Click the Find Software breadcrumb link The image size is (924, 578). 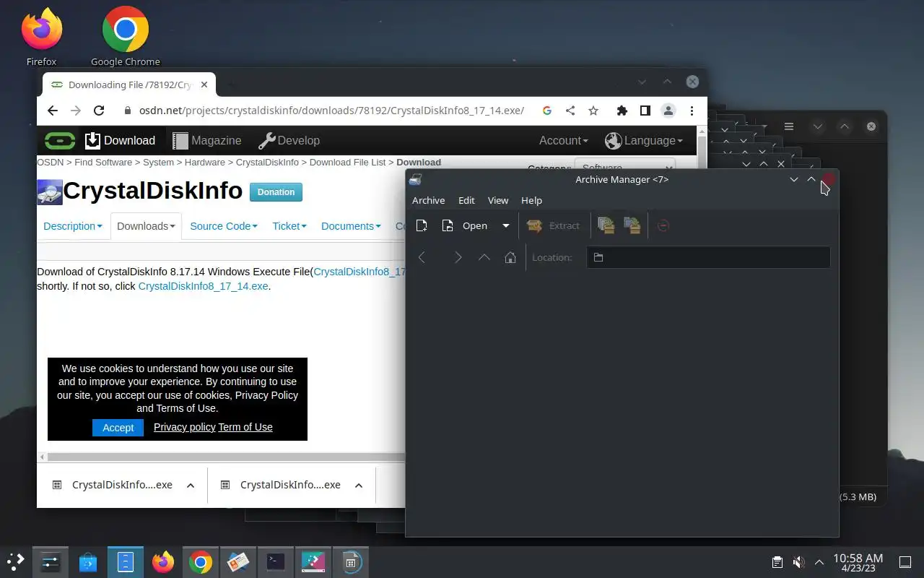[x=103, y=163]
